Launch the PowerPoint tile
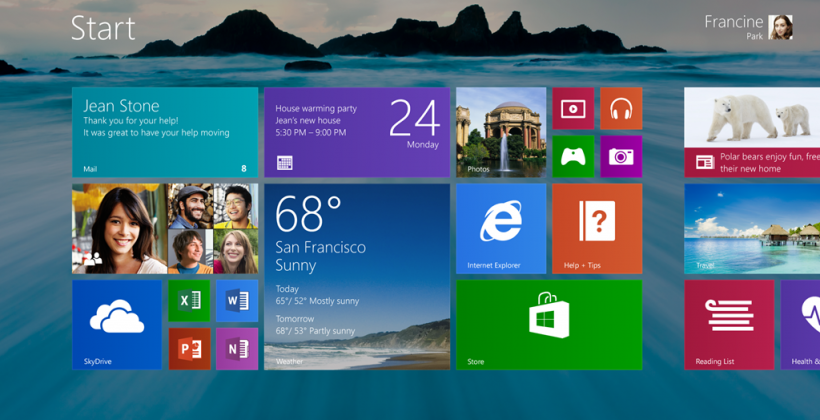Image resolution: width=820 pixels, height=420 pixels. point(189,349)
